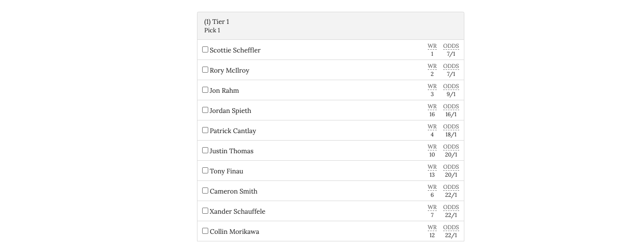
Task: Tick Collin Morikawa's checkbox
Action: tap(205, 231)
